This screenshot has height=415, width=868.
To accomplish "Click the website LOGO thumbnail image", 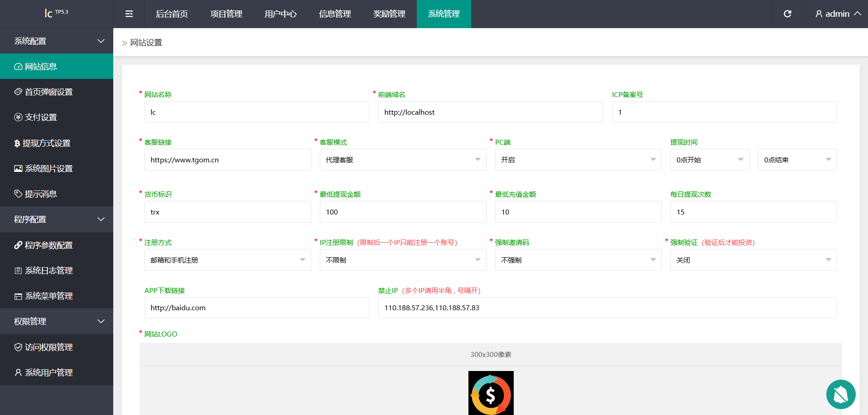I will 491,393.
